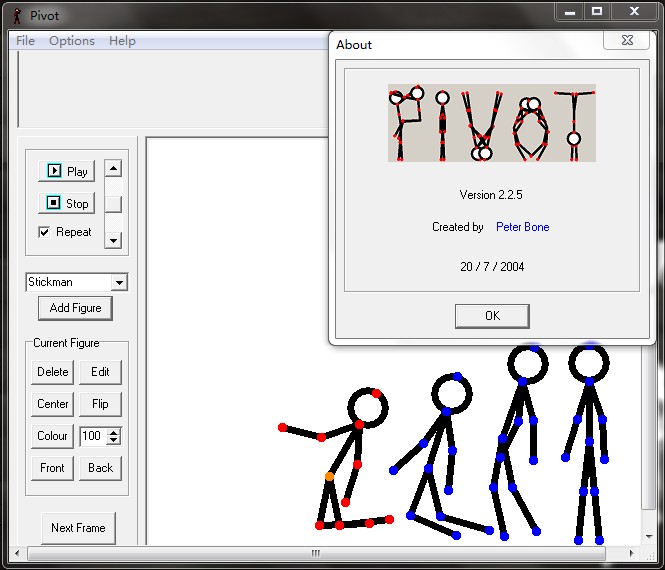This screenshot has height=570, width=665.
Task: Center the current figure
Action: pyautogui.click(x=53, y=404)
